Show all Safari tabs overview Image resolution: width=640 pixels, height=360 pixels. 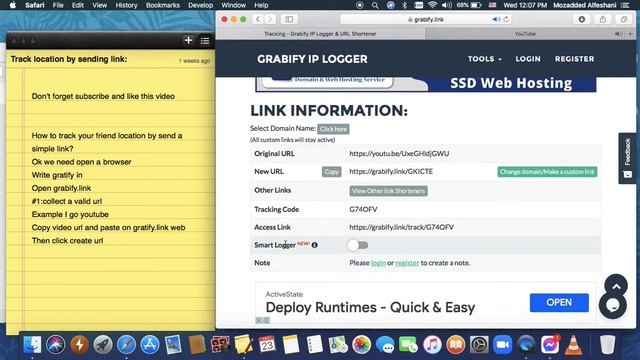[x=624, y=19]
